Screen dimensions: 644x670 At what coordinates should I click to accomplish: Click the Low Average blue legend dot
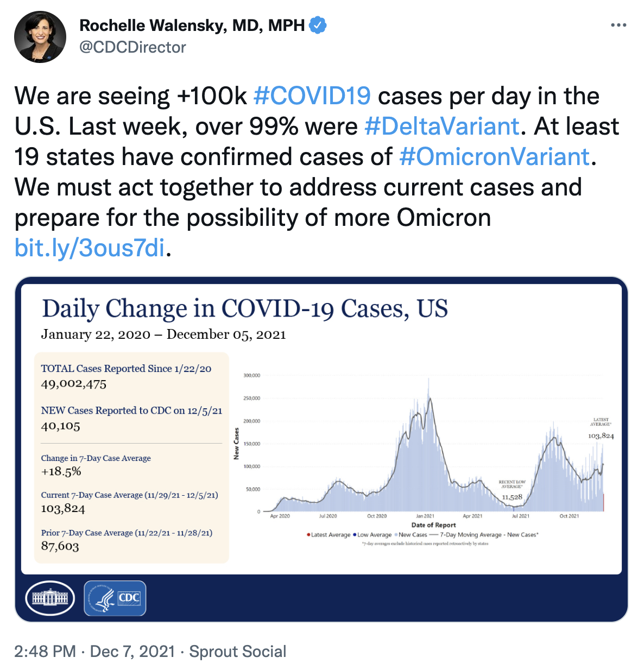click(x=355, y=535)
